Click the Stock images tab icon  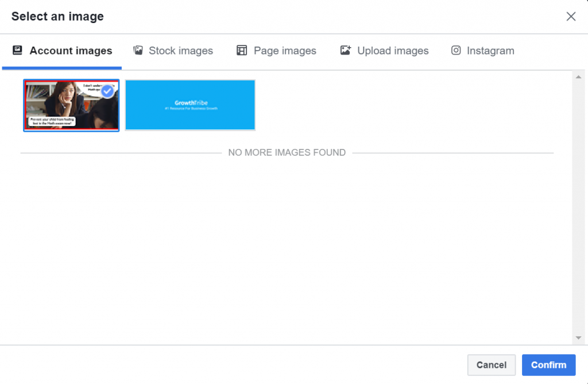(x=138, y=50)
